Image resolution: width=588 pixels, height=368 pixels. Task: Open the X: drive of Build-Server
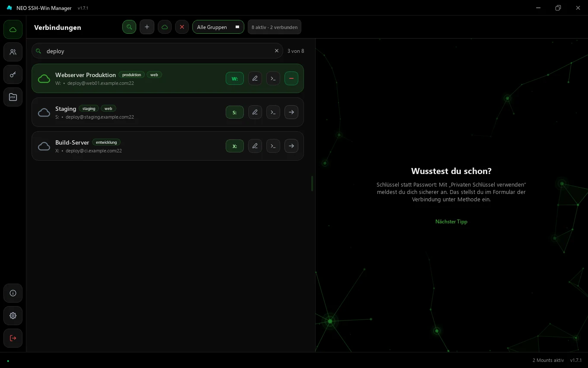click(x=235, y=146)
